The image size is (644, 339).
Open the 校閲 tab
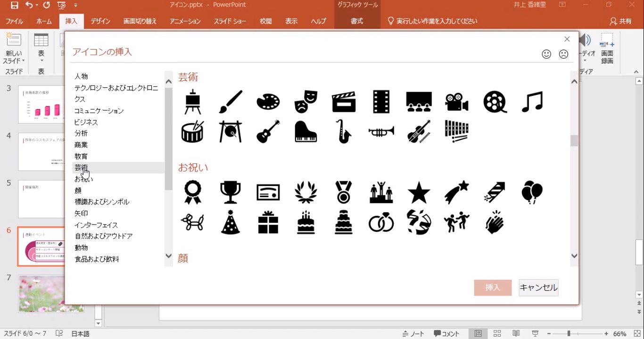click(266, 21)
